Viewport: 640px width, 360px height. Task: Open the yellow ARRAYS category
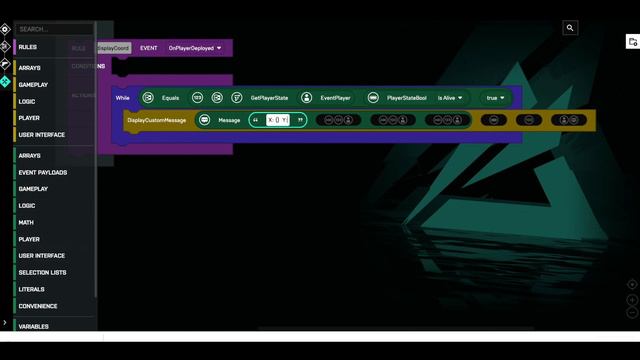click(29, 68)
